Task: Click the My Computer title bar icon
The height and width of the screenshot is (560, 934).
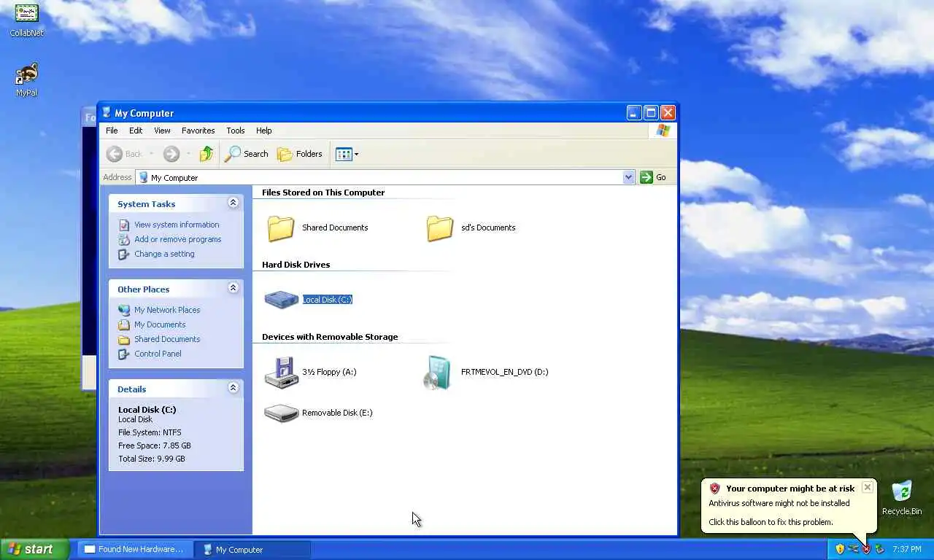Action: point(107,113)
